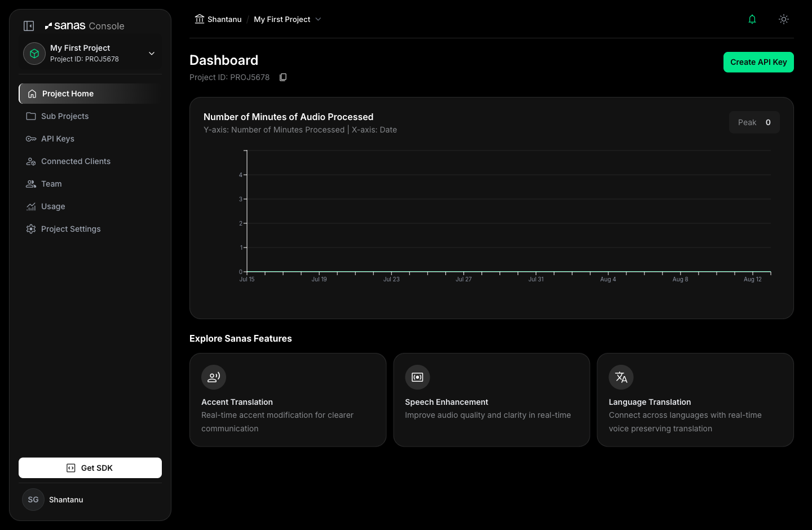Click the Dashboard heading
812x530 pixels.
coord(224,60)
